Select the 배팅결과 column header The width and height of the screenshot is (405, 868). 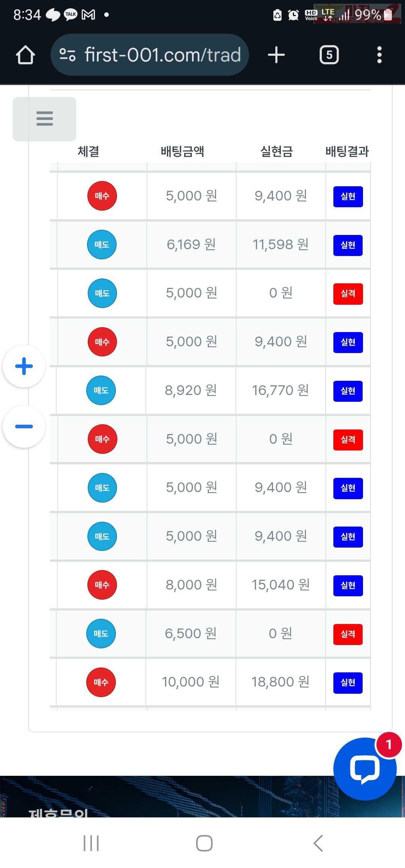pyautogui.click(x=347, y=151)
